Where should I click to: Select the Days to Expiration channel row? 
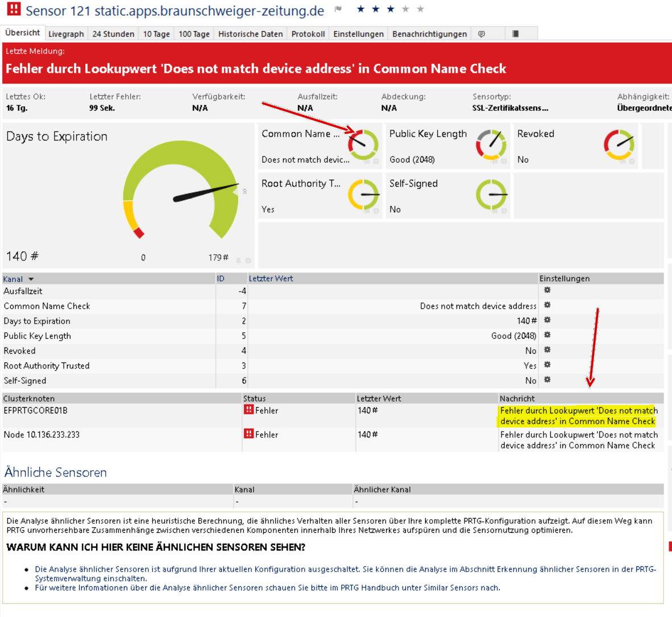(x=333, y=321)
